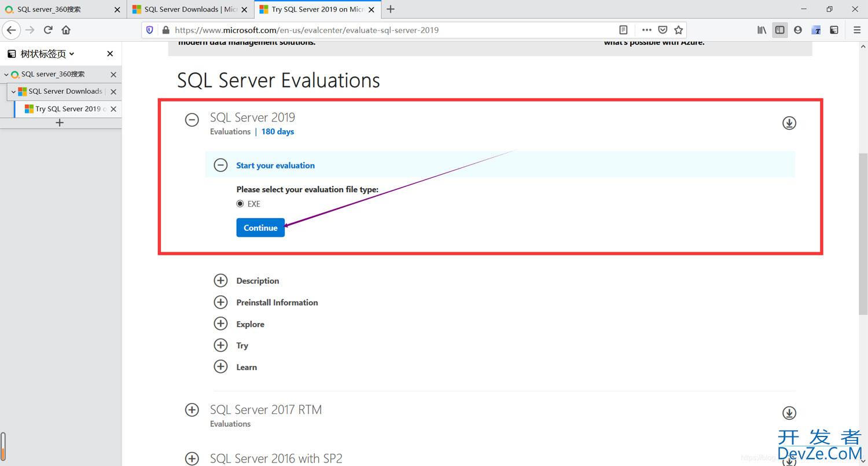868x466 pixels.
Task: Click the SQL Server 2019 heading
Action: (x=252, y=118)
